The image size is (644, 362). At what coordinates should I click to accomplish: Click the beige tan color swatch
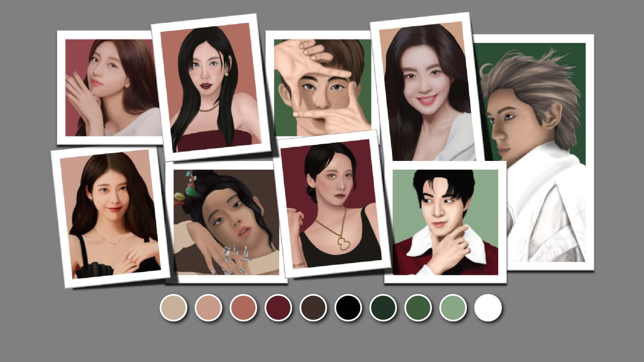173,308
